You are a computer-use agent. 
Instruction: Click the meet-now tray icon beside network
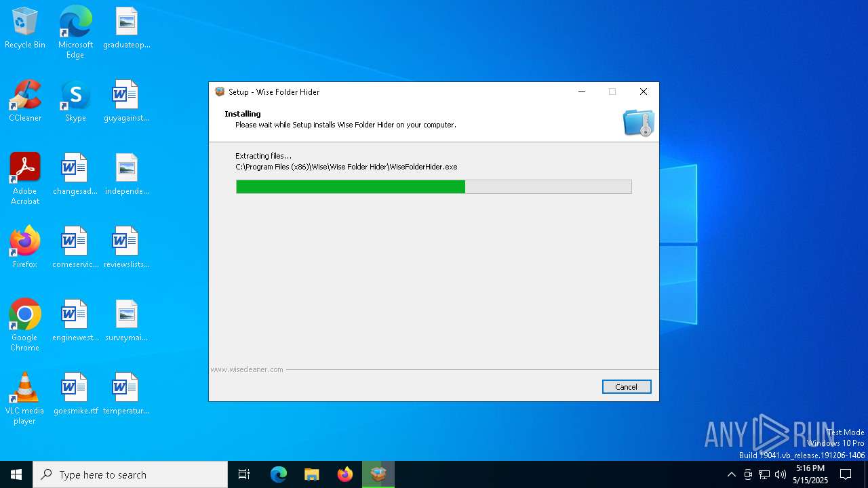(x=748, y=474)
